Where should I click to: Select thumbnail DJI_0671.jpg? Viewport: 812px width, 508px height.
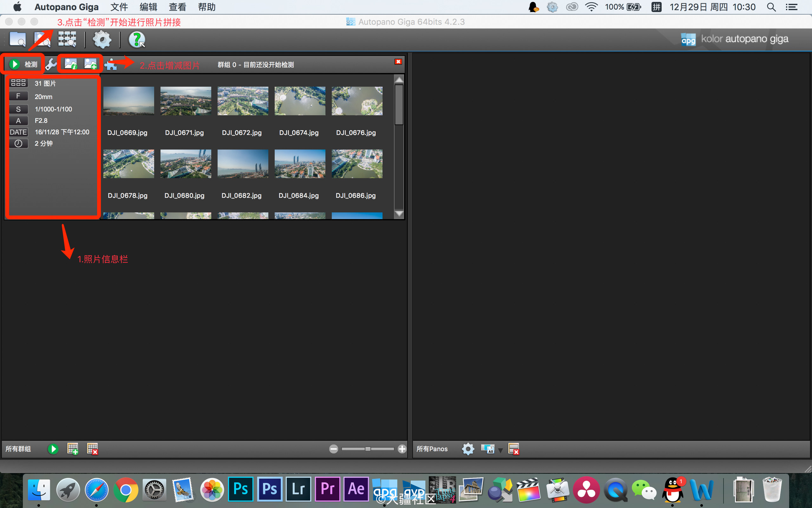[x=186, y=101]
